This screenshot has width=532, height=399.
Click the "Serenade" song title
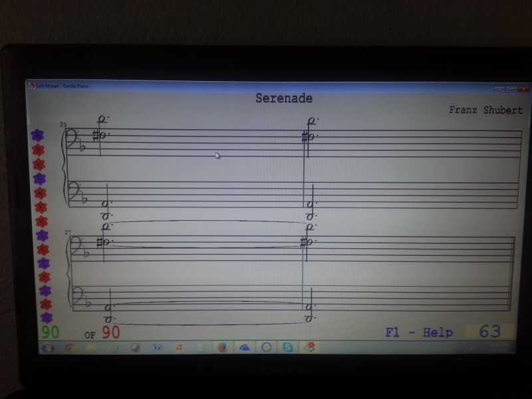point(284,98)
